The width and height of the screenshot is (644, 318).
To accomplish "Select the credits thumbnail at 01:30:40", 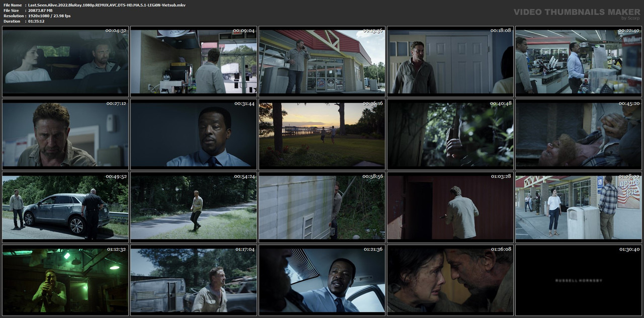I will click(x=579, y=280).
